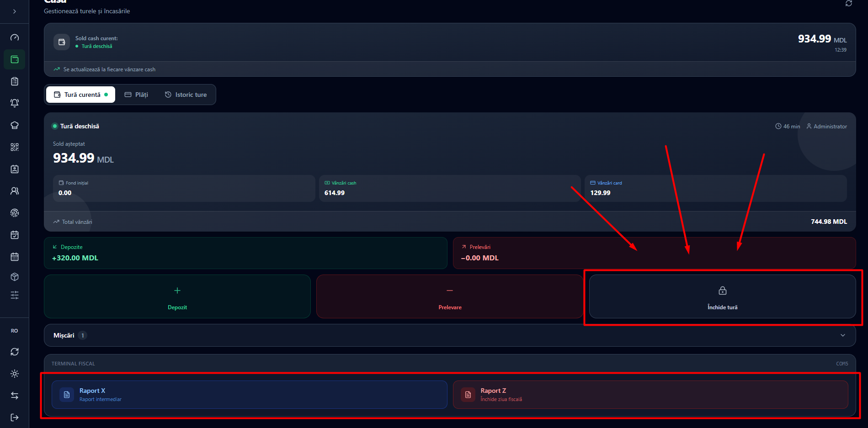Expand the Mișcări section chevron
The image size is (868, 428).
[843, 335]
